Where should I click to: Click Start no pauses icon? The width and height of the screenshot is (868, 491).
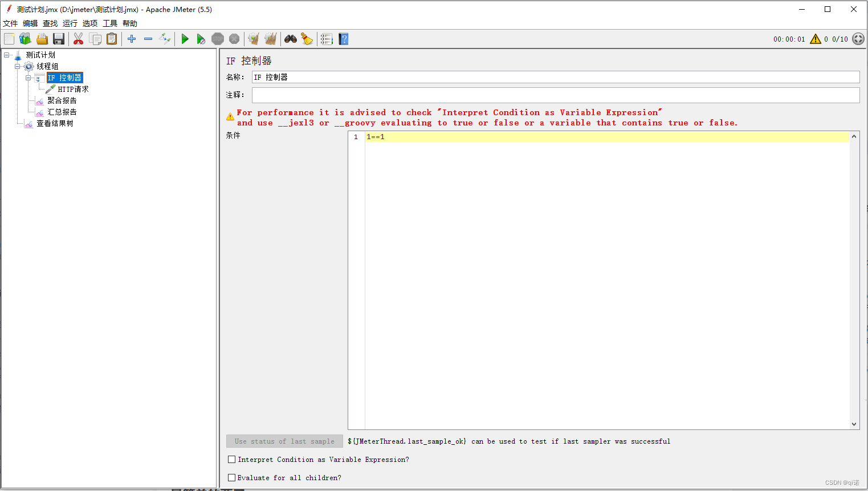click(x=201, y=39)
